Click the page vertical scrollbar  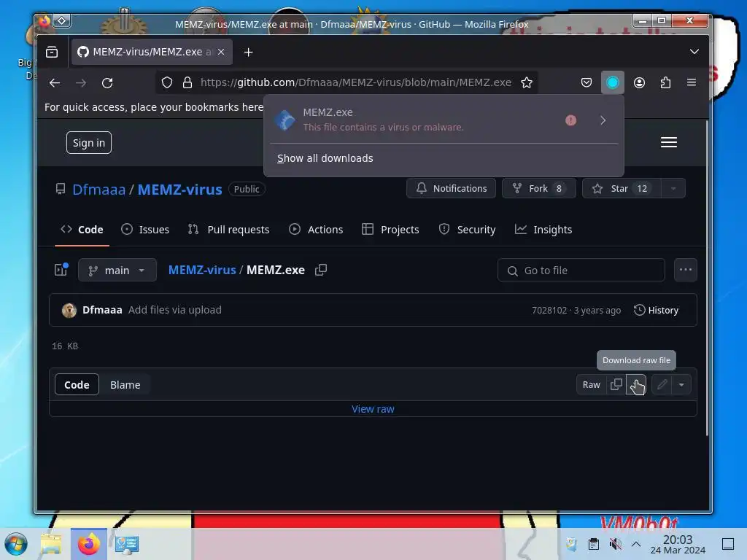pos(707,279)
